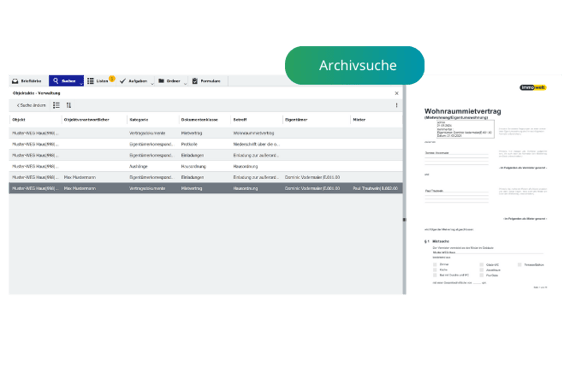Viewport: 570px width, 385px height.
Task: Open the three-dot options menu
Action: tap(397, 105)
